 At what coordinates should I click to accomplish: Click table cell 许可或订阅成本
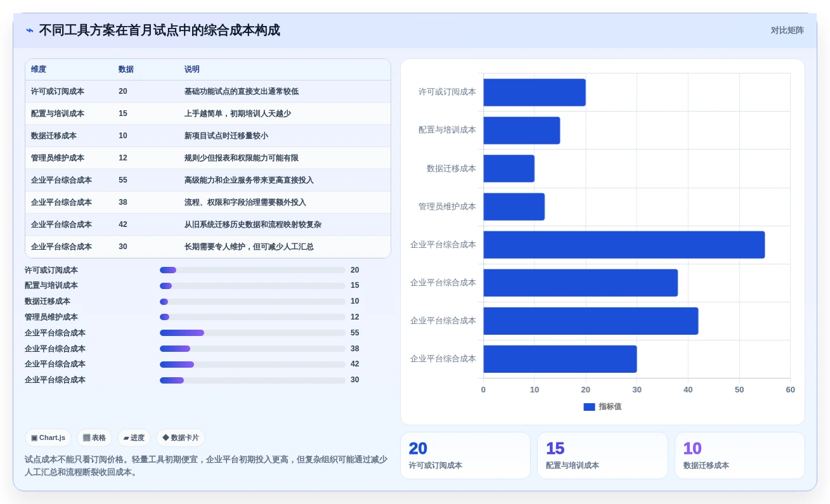point(58,92)
